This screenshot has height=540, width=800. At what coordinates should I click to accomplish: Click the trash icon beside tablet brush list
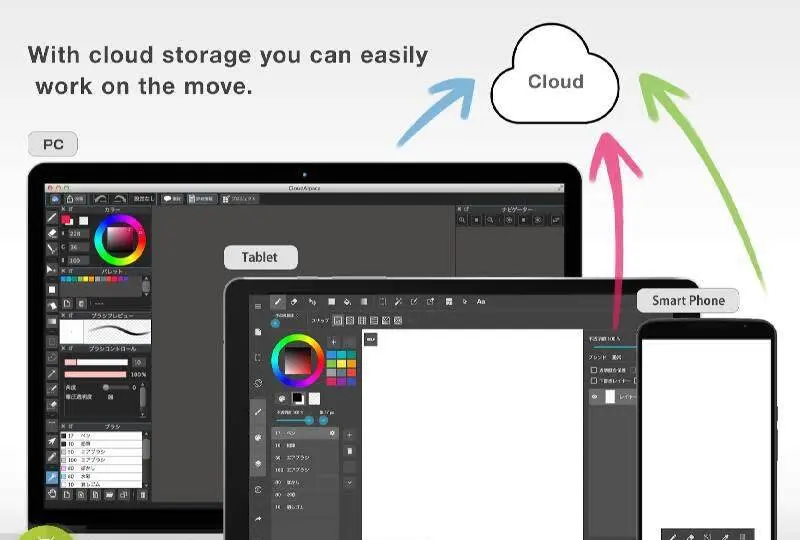(x=349, y=451)
